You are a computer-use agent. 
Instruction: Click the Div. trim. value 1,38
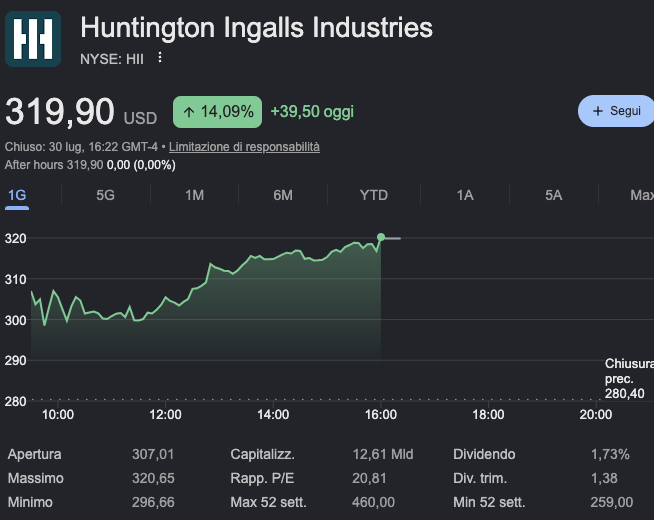point(604,478)
